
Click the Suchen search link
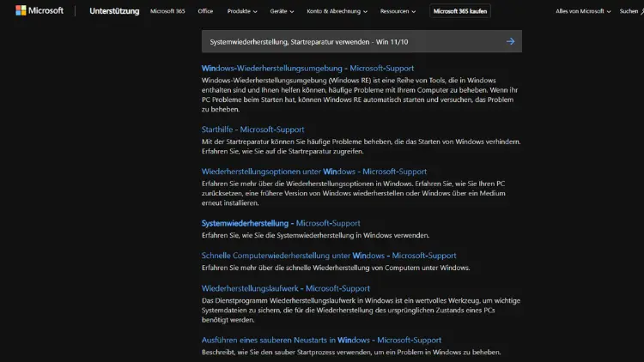[x=631, y=11]
